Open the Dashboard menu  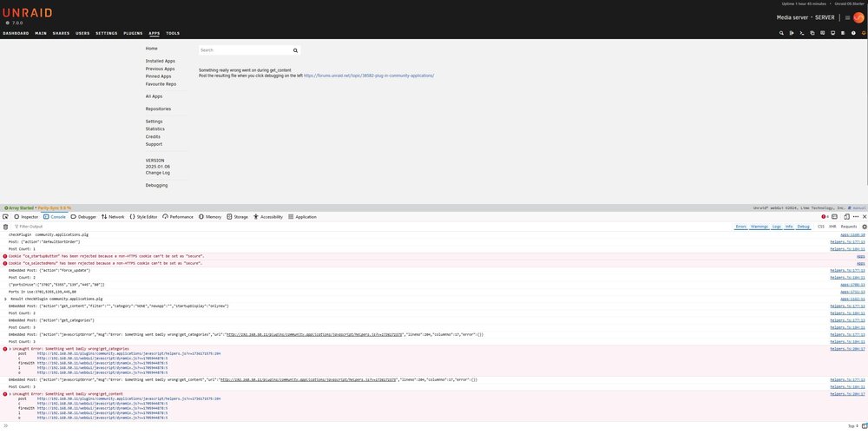[16, 33]
